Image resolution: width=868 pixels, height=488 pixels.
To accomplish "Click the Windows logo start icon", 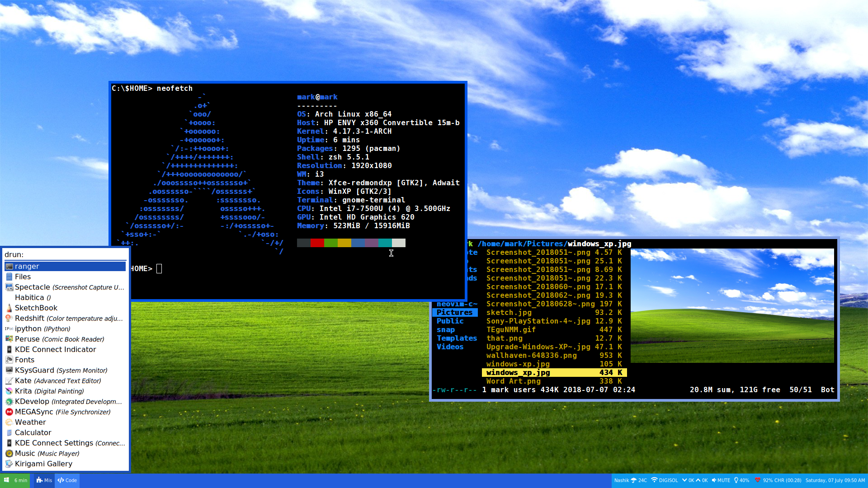I will pos(7,480).
